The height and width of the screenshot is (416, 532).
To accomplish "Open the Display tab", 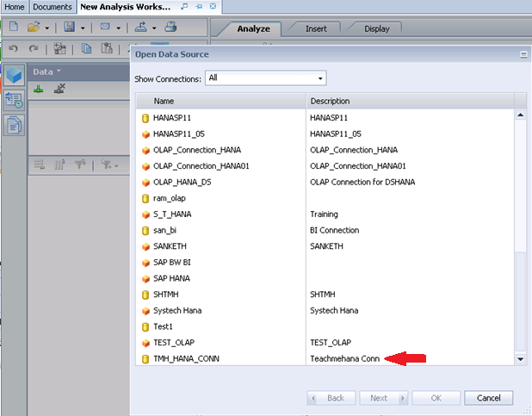I will 376,28.
